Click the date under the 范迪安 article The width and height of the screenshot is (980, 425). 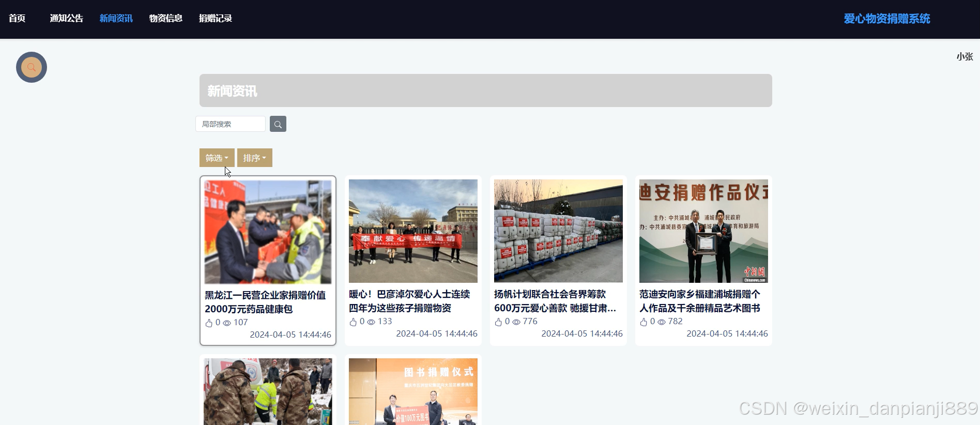coord(727,334)
